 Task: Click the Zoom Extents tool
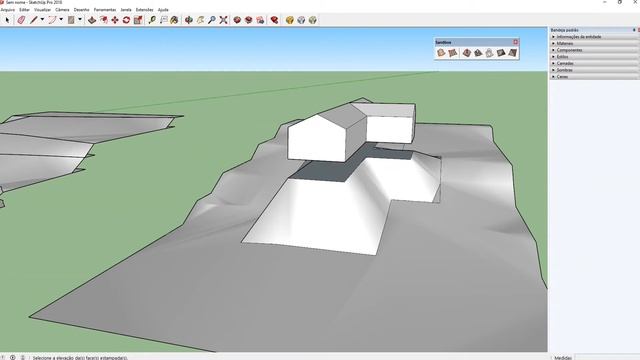pyautogui.click(x=223, y=20)
